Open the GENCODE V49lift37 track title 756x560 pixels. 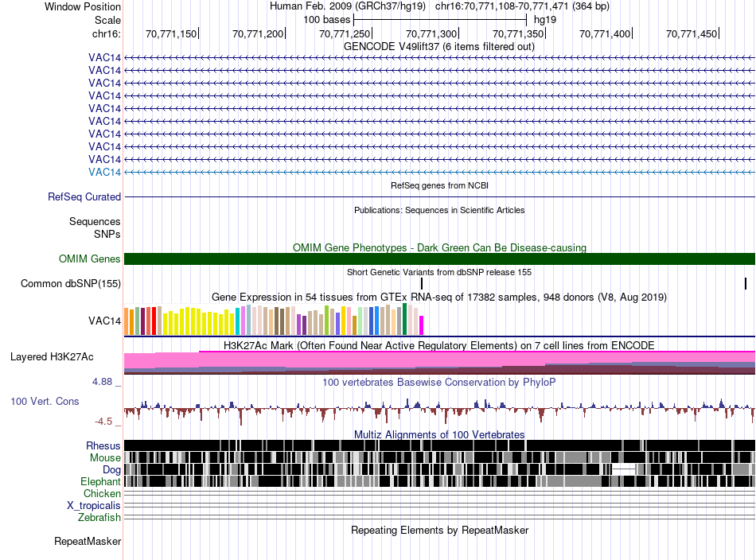(x=438, y=46)
